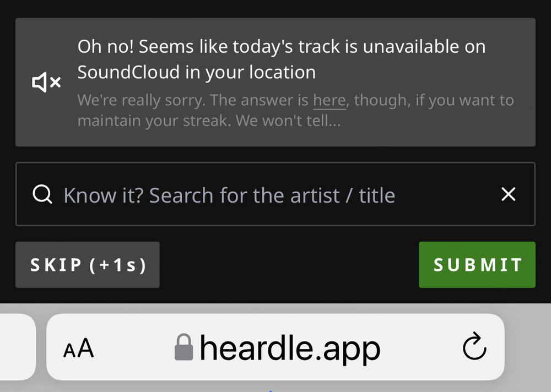Clear the search field with the X icon
Screen dimensions: 551x392
(508, 194)
